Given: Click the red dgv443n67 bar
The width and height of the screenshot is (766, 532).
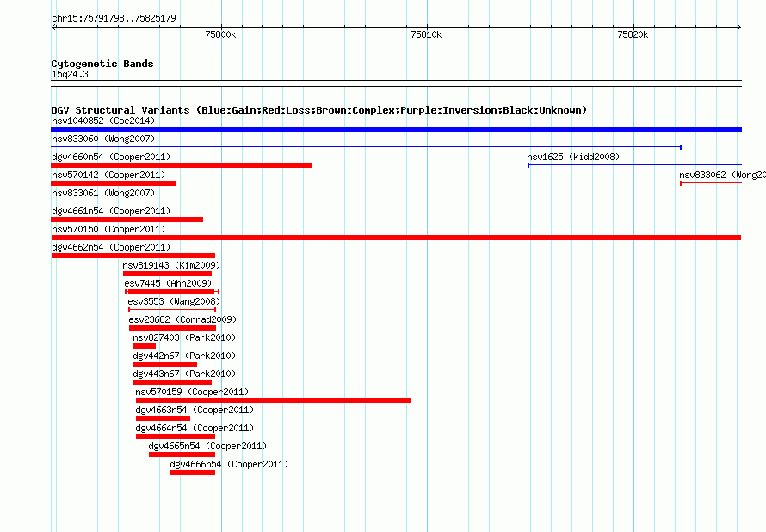Looking at the screenshot, I should pyautogui.click(x=172, y=382).
